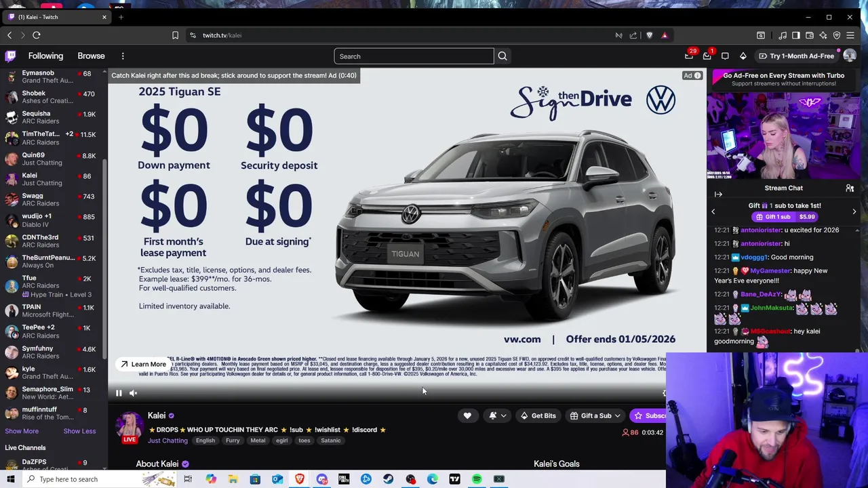Click the Go Ad-Free with Turbo banner

point(783,79)
